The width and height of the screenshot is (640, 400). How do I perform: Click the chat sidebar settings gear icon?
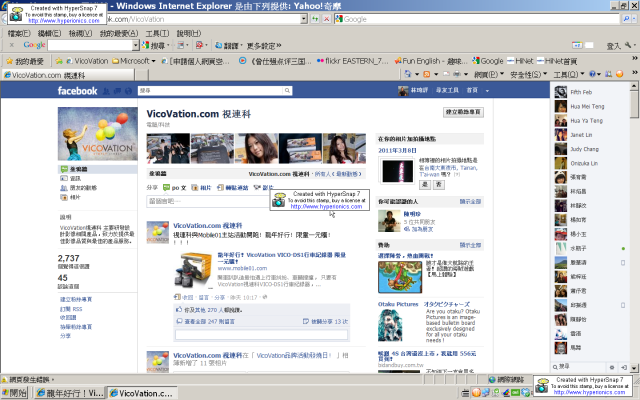[x=612, y=367]
